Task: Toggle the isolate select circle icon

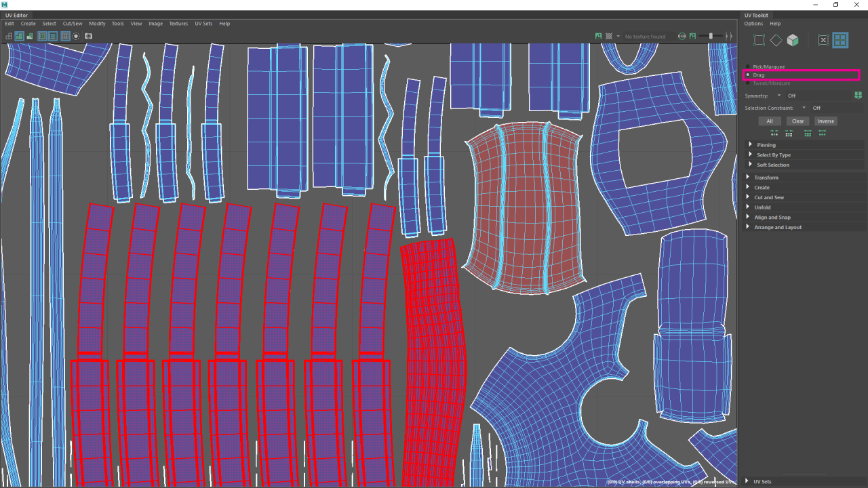Action: [76, 36]
